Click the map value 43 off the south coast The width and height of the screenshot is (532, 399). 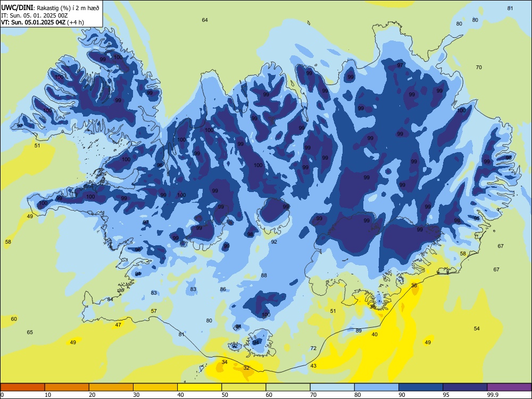click(313, 366)
